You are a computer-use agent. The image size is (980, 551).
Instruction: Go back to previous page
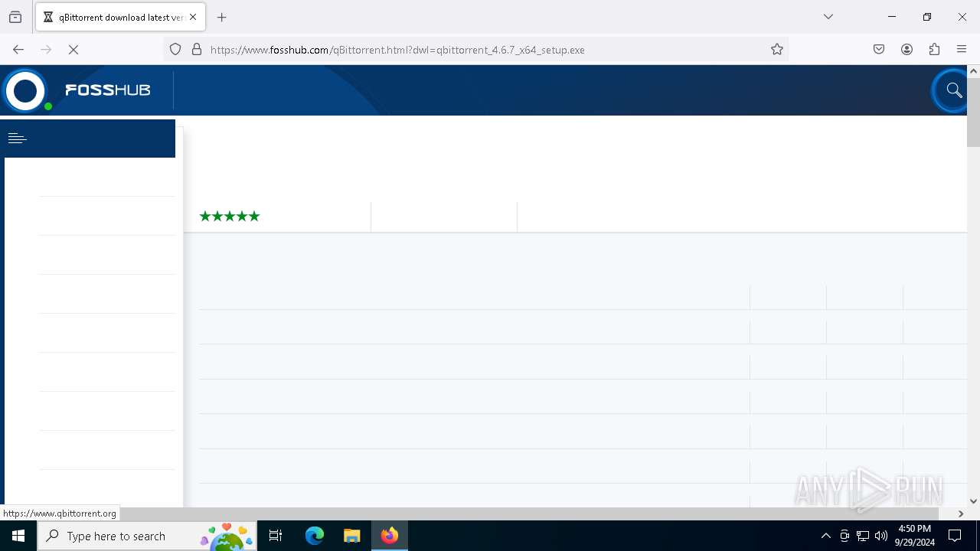tap(18, 49)
